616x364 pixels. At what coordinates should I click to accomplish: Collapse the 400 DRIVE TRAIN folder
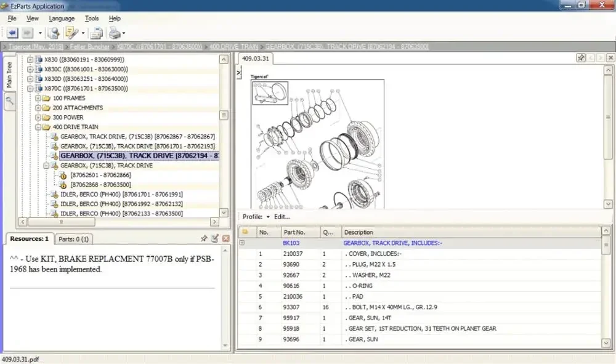click(x=38, y=127)
